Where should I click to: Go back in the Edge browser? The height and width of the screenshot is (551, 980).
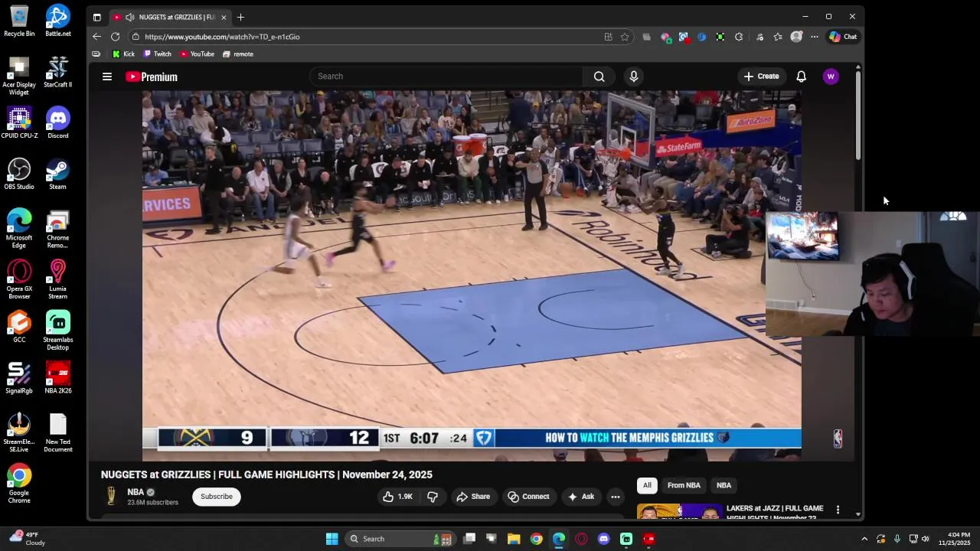click(x=96, y=37)
